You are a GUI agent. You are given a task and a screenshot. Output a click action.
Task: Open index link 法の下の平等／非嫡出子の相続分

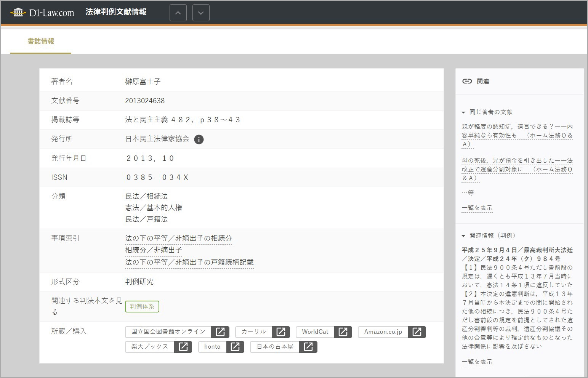pos(178,239)
